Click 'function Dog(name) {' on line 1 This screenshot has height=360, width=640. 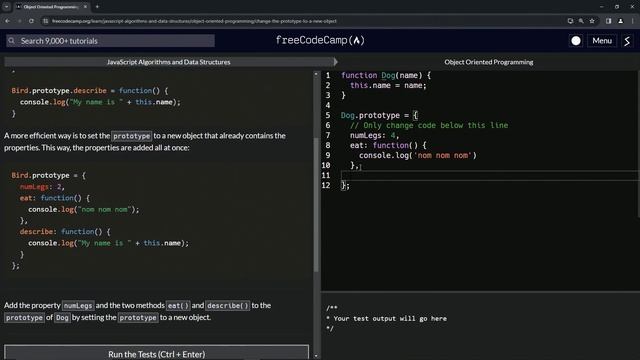click(386, 75)
